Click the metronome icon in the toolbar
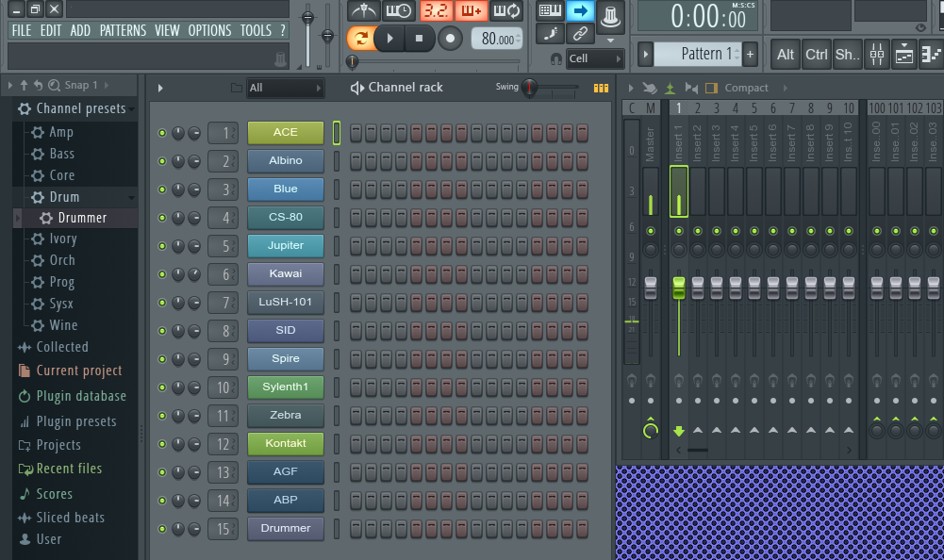The image size is (944, 560). [363, 11]
